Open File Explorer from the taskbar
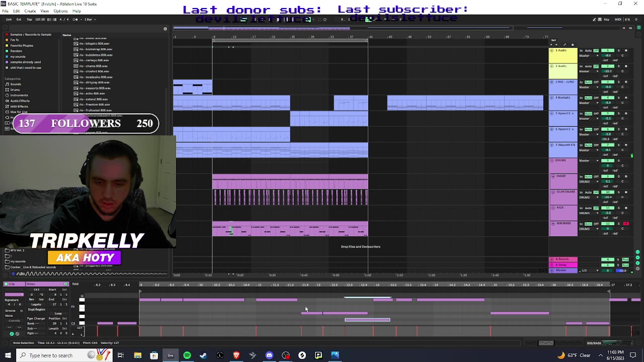The image size is (644, 362). pos(137,355)
